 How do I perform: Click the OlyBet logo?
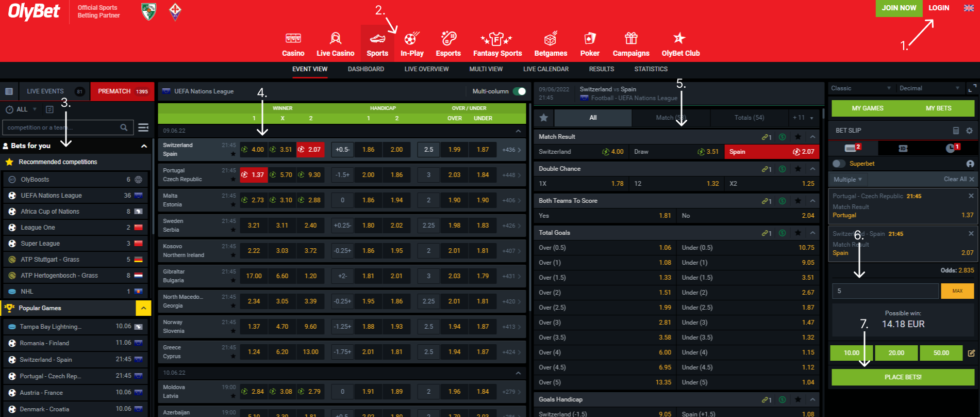pos(34,11)
